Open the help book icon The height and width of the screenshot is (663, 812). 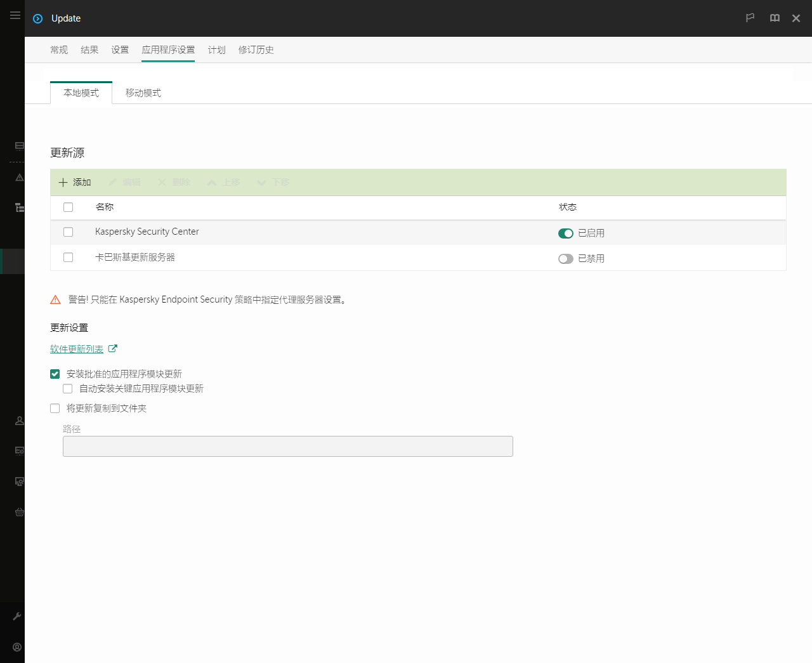click(775, 18)
